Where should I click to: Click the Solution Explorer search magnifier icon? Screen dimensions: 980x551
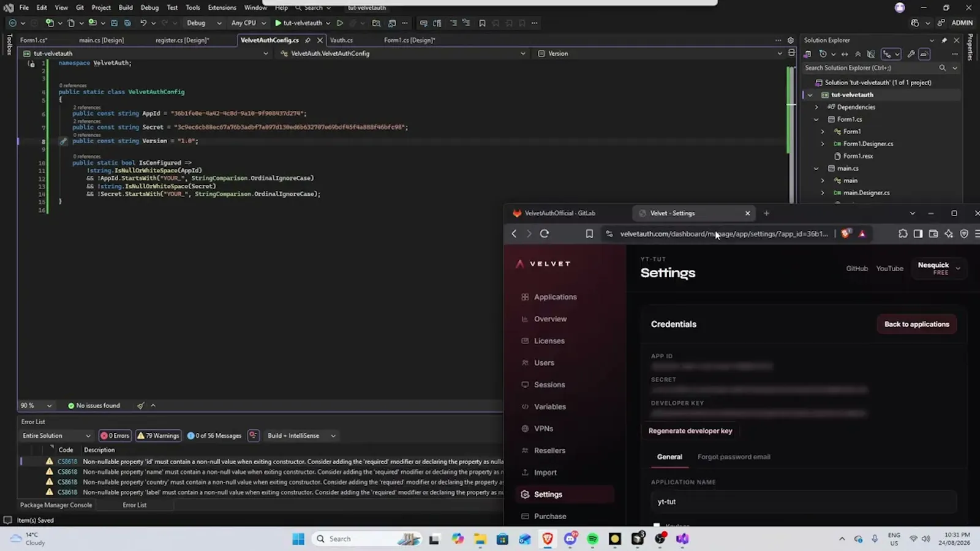[942, 68]
